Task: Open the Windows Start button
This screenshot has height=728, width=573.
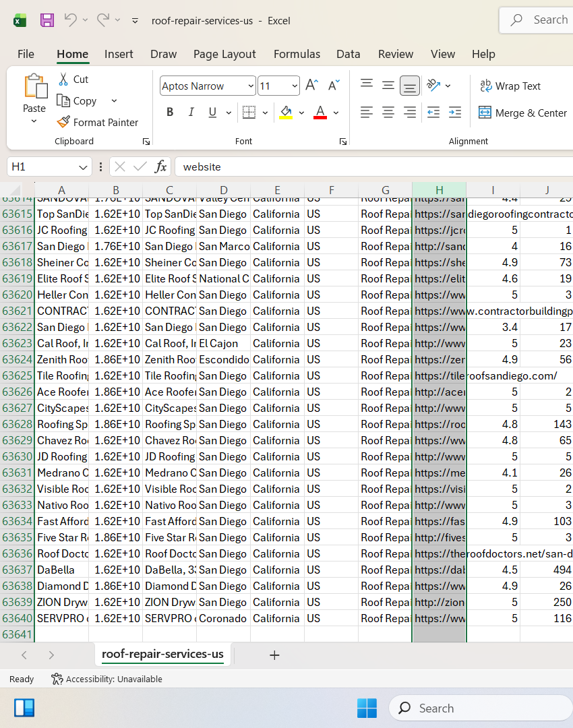Action: coord(367,708)
